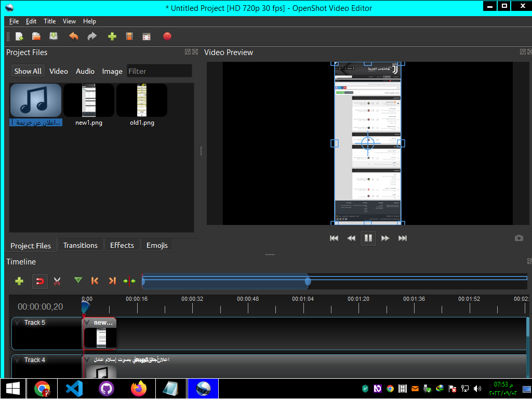Screen dimensions: 532x399
Task: Click the ruler at 00:01:04
Action: (303, 299)
